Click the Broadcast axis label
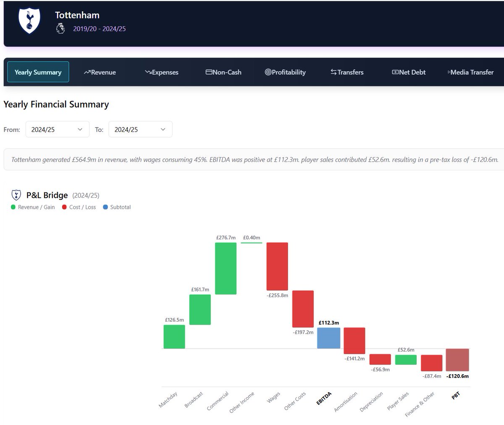Screen dimensions: 504x425 [194, 400]
